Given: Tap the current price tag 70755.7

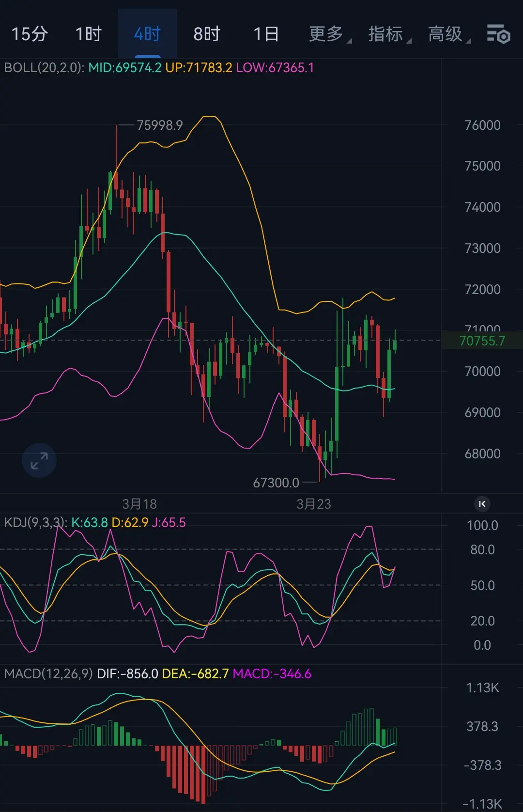Looking at the screenshot, I should [482, 341].
